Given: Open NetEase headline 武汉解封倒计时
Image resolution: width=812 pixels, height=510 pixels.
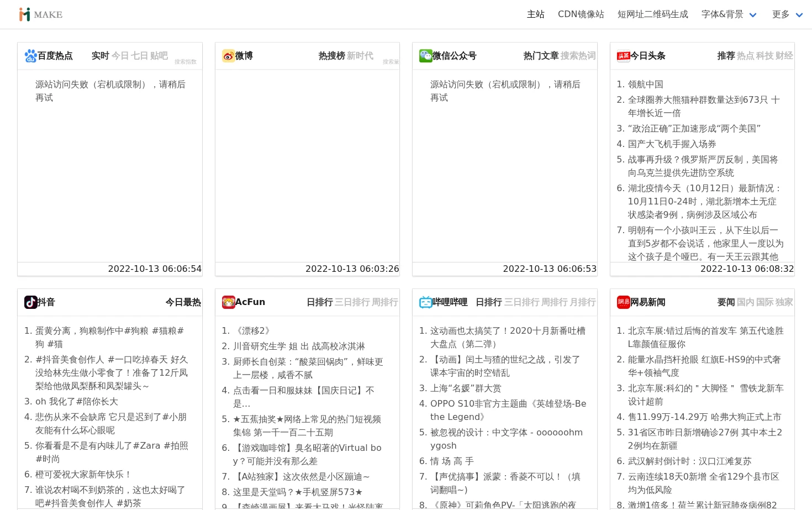Looking at the screenshot, I should coord(690,461).
